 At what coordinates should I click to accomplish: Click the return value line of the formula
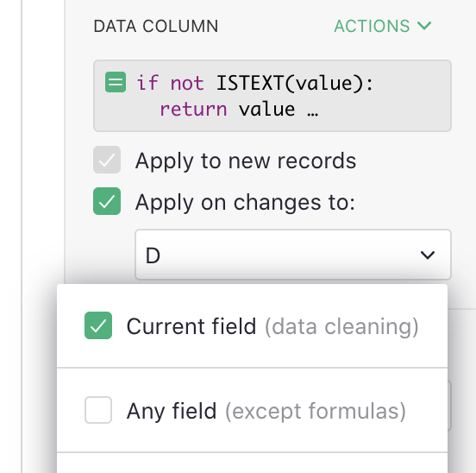coord(239,110)
